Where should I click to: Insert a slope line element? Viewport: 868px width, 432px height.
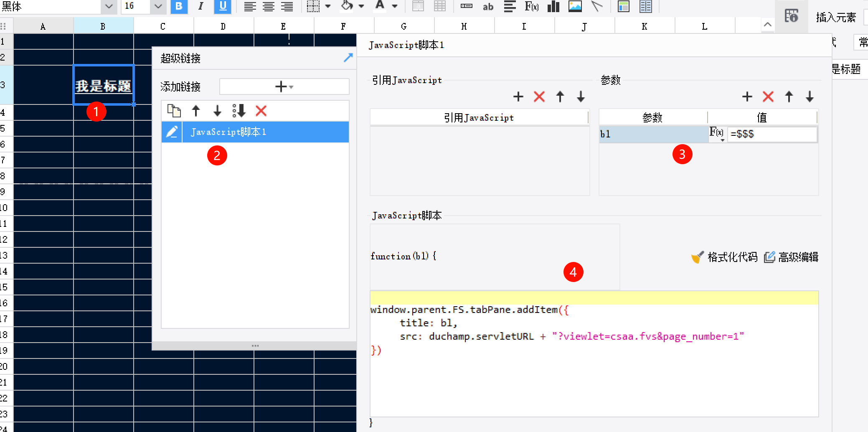[597, 6]
